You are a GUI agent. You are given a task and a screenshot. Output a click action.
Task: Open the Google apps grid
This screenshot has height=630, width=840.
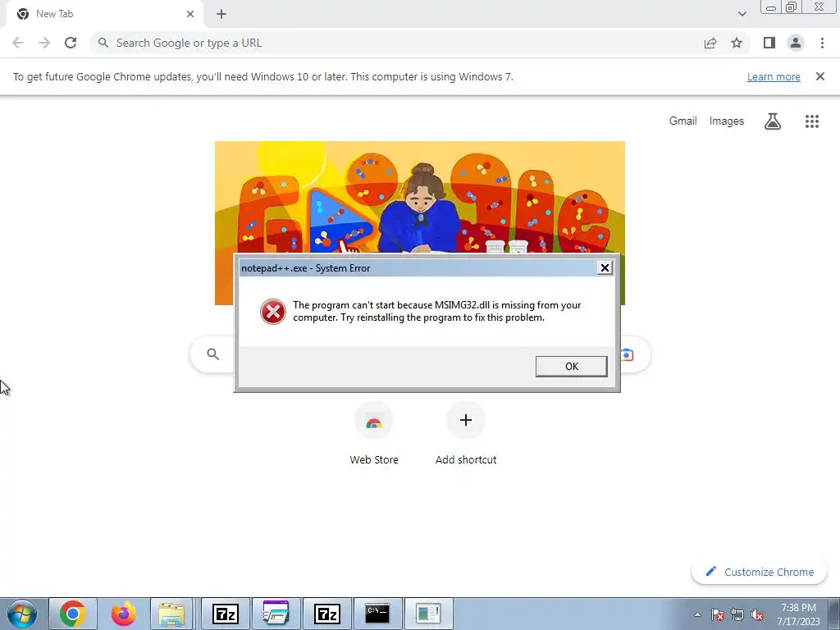[x=811, y=121]
